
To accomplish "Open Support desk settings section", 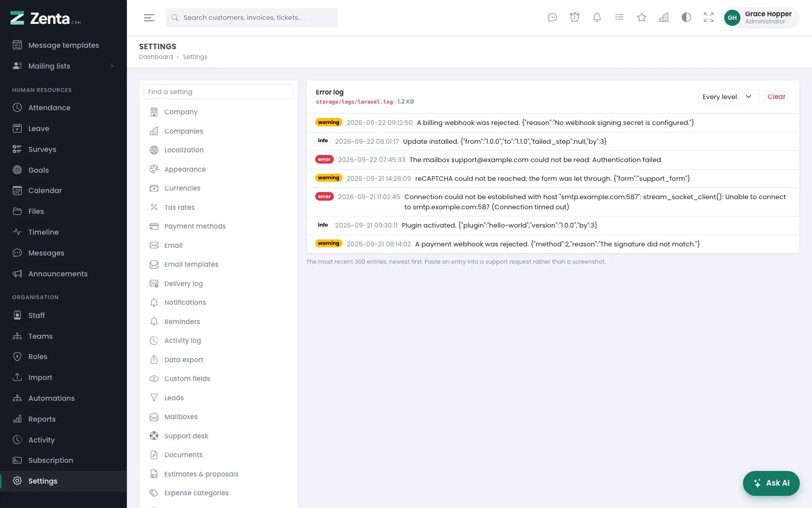I will 219,436.
